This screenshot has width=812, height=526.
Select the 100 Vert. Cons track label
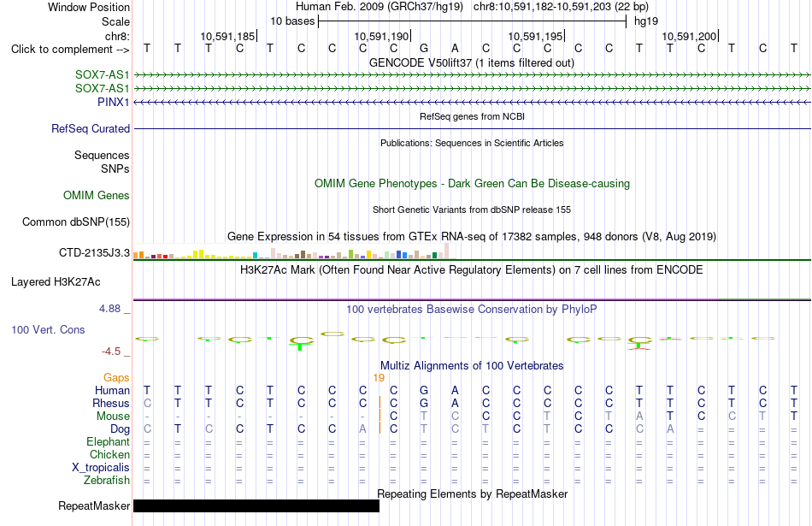click(x=48, y=329)
